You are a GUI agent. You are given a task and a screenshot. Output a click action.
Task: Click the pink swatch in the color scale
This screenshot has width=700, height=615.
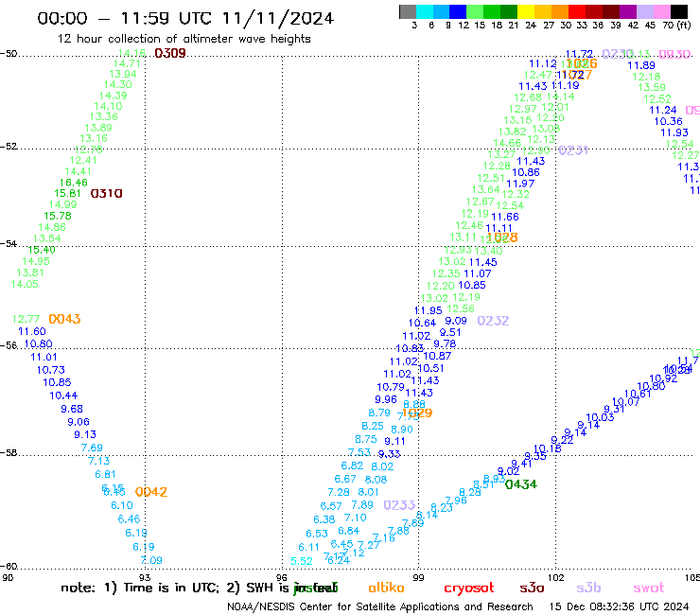pyautogui.click(x=662, y=11)
